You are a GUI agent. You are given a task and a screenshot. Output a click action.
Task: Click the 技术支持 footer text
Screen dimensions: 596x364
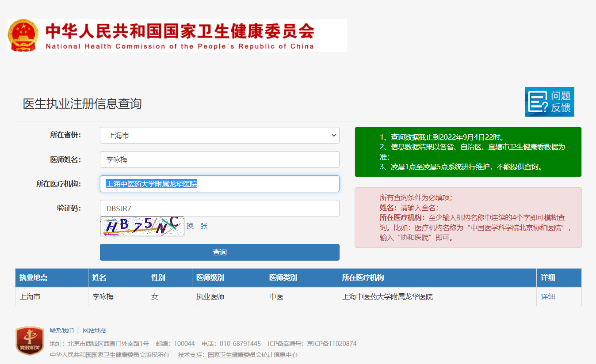click(238, 355)
